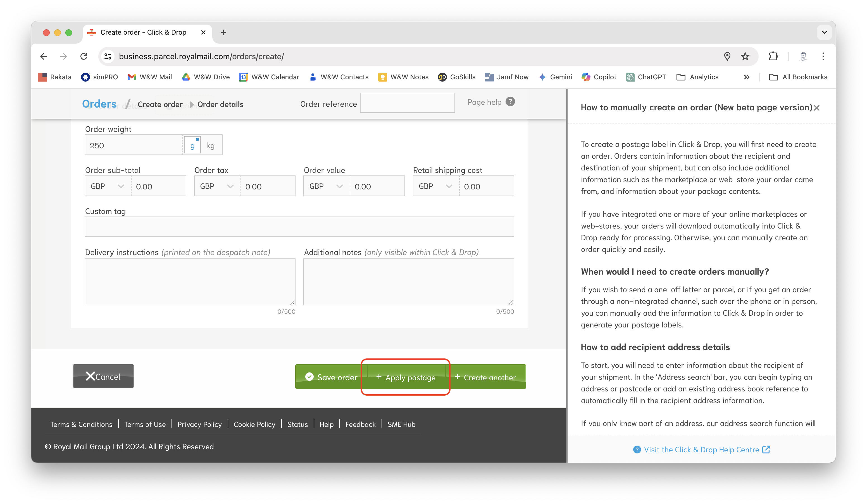Screen dimensions: 867x504
Task: Click the bookmark star icon
Action: [745, 56]
